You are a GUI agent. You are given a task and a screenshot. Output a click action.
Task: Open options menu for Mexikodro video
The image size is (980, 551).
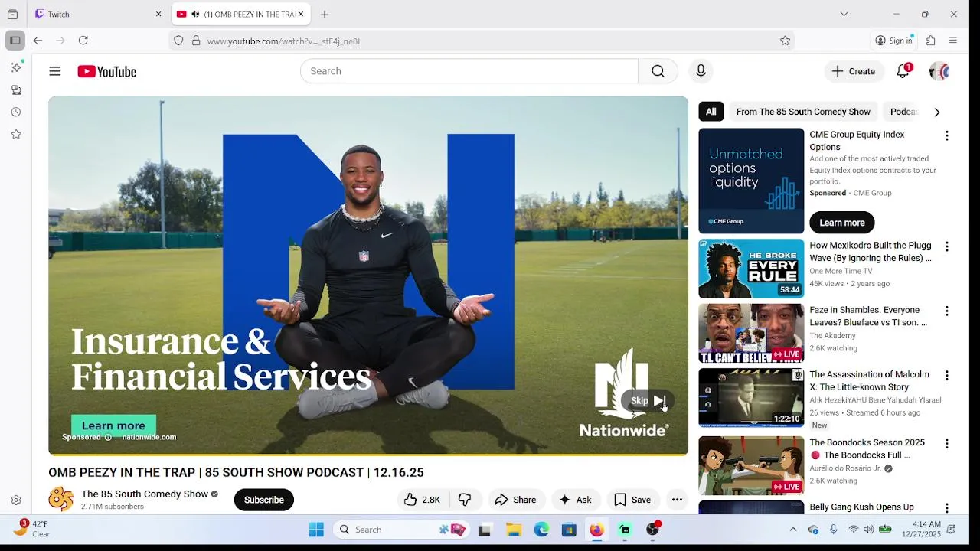947,246
